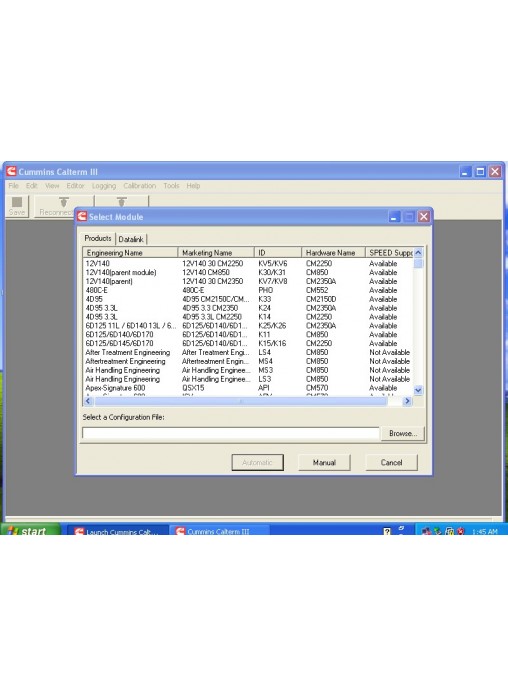Sort by Hardware Name column header

[x=333, y=253]
